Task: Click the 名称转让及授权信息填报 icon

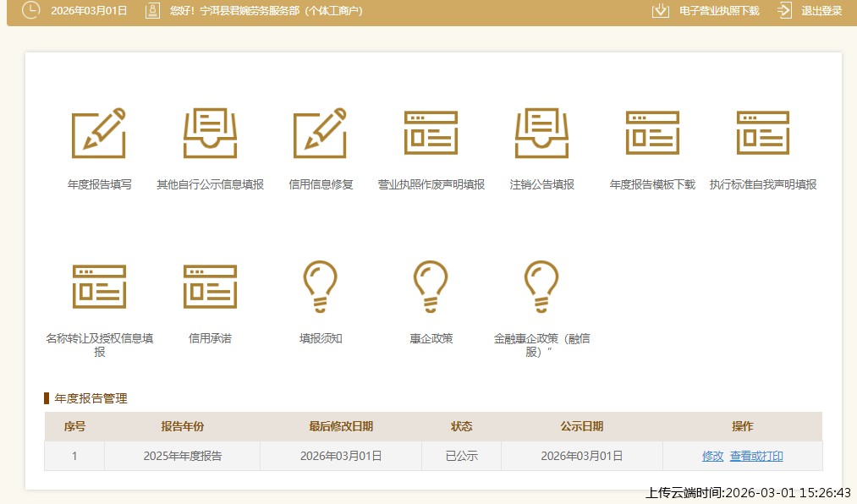Action: (x=99, y=287)
